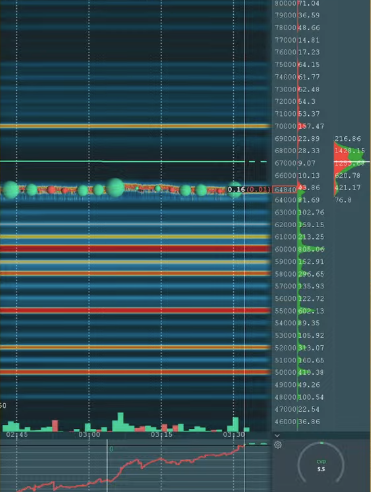Click the 102.76 volume at 63000
Viewport: 371px width, 492px height.
coord(311,212)
